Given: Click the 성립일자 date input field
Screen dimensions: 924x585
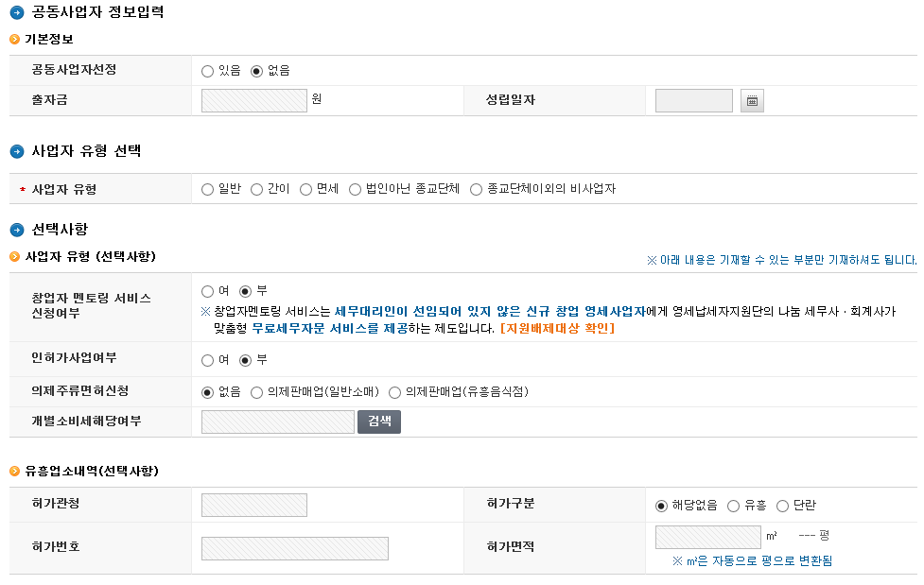Looking at the screenshot, I should click(x=693, y=101).
